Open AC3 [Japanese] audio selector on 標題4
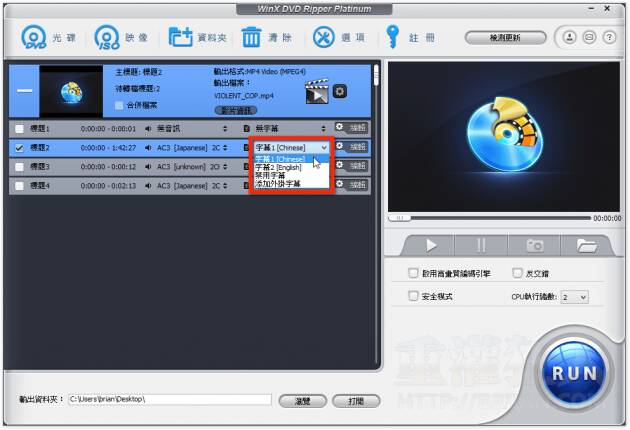The height and width of the screenshot is (430, 630). (192, 186)
